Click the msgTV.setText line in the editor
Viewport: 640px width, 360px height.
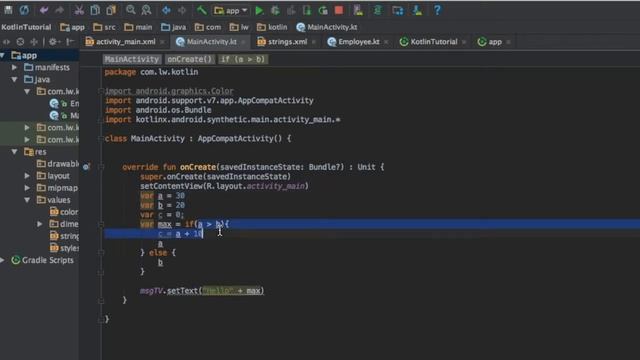click(x=202, y=291)
